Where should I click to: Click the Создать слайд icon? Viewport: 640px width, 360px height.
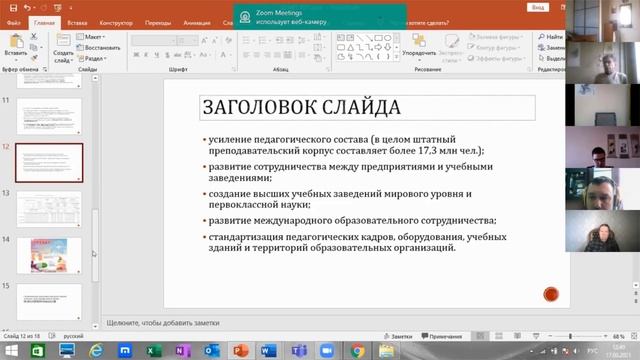pyautogui.click(x=63, y=41)
